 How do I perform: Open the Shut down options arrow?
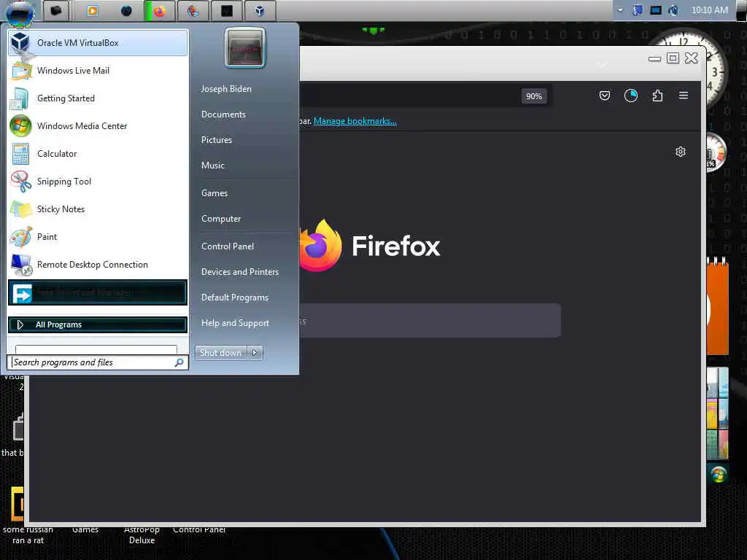(255, 353)
